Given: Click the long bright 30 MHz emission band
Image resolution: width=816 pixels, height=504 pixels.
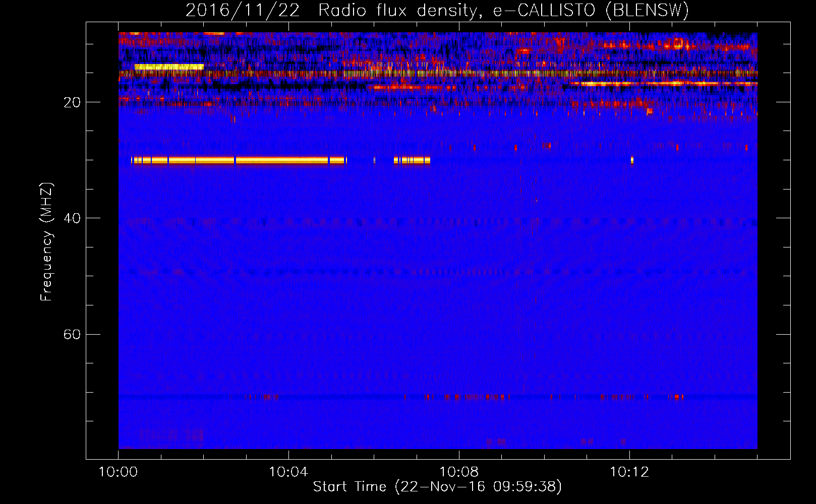Looking at the screenshot, I should 239,160.
